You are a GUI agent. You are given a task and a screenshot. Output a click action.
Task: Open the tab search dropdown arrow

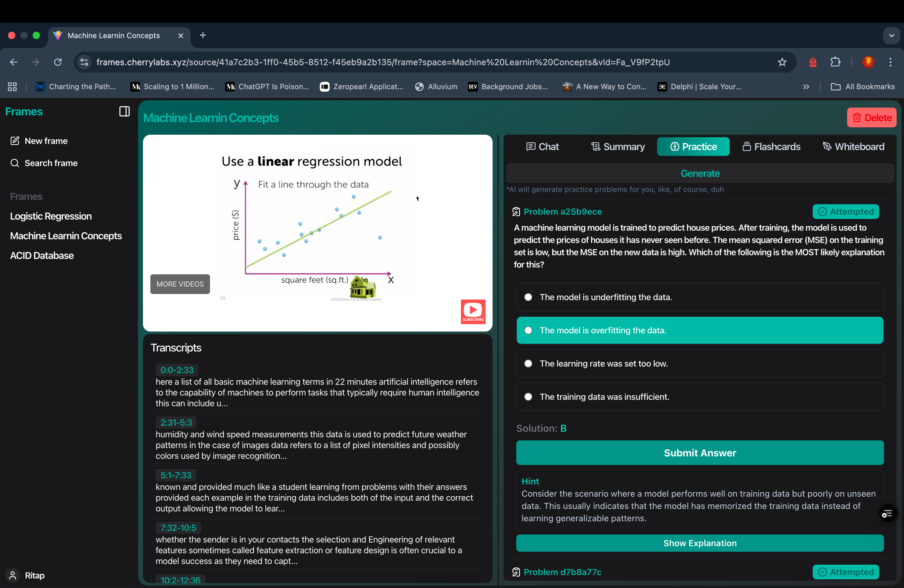click(891, 35)
